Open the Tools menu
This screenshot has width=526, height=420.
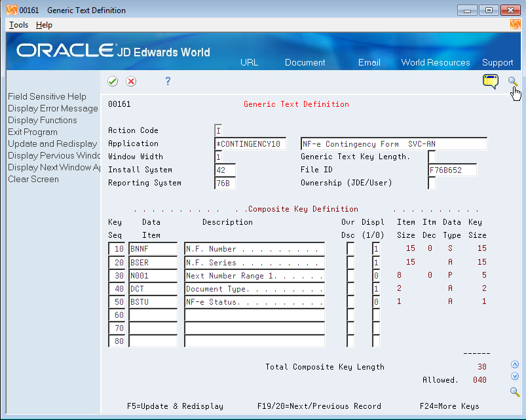(18, 25)
